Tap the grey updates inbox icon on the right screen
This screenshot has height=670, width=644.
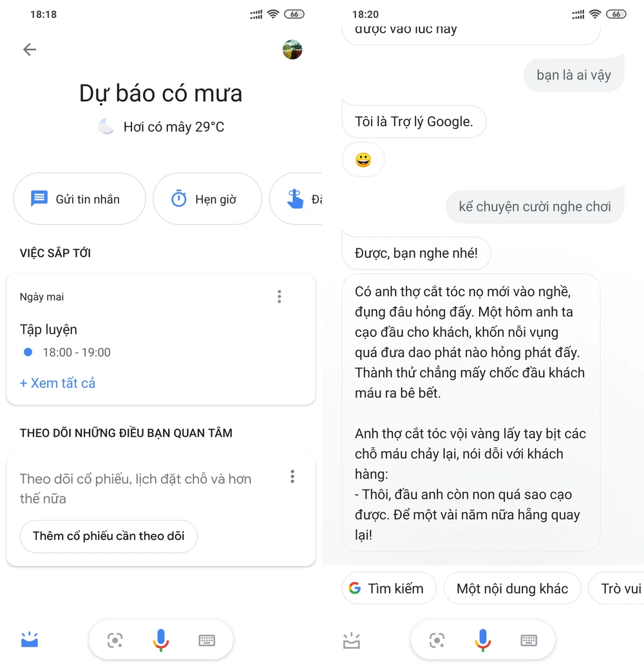(352, 640)
